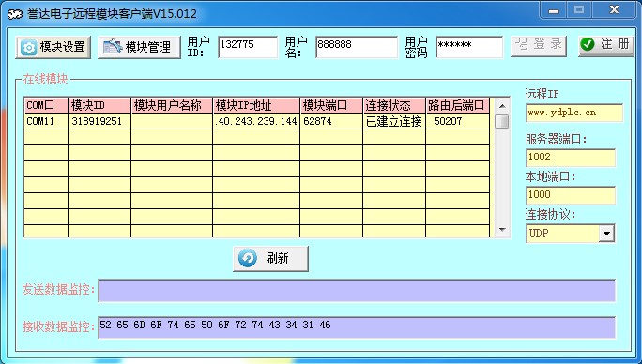Click the 用户密码 password field
The image size is (642, 364).
[x=469, y=47]
